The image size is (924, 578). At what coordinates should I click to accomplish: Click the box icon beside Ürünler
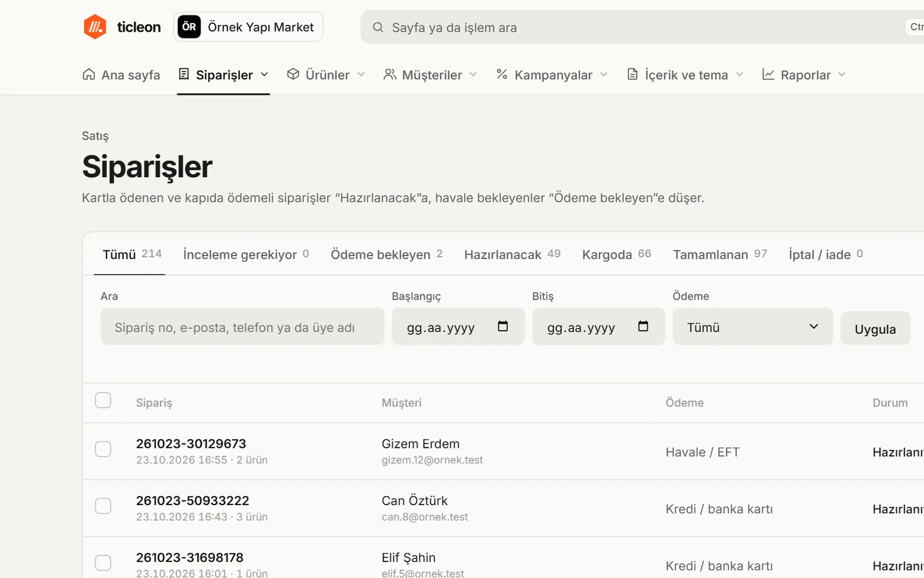coord(293,75)
